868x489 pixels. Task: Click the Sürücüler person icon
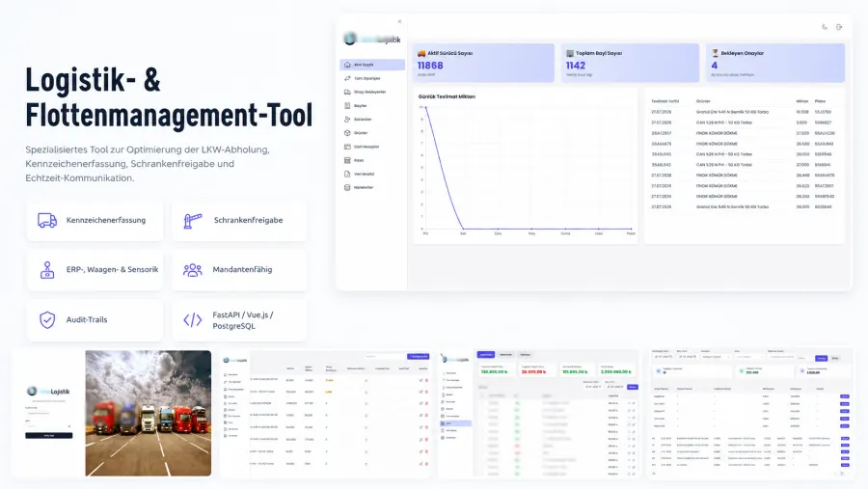pyautogui.click(x=347, y=119)
